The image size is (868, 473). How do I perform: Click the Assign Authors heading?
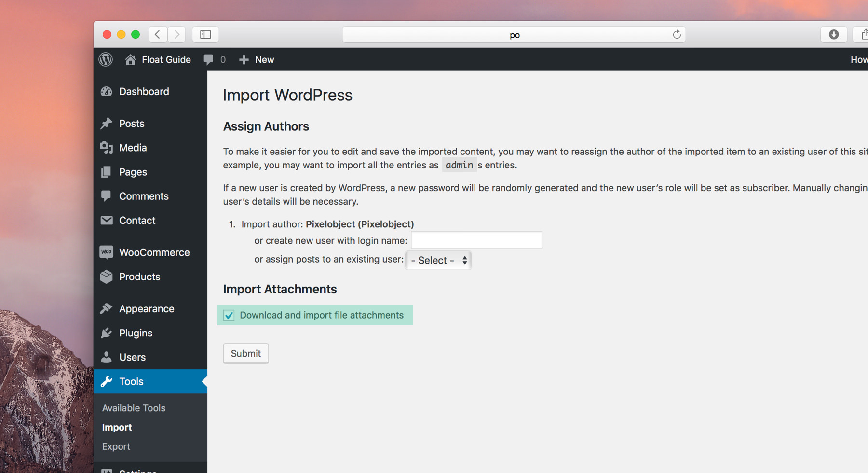(266, 126)
